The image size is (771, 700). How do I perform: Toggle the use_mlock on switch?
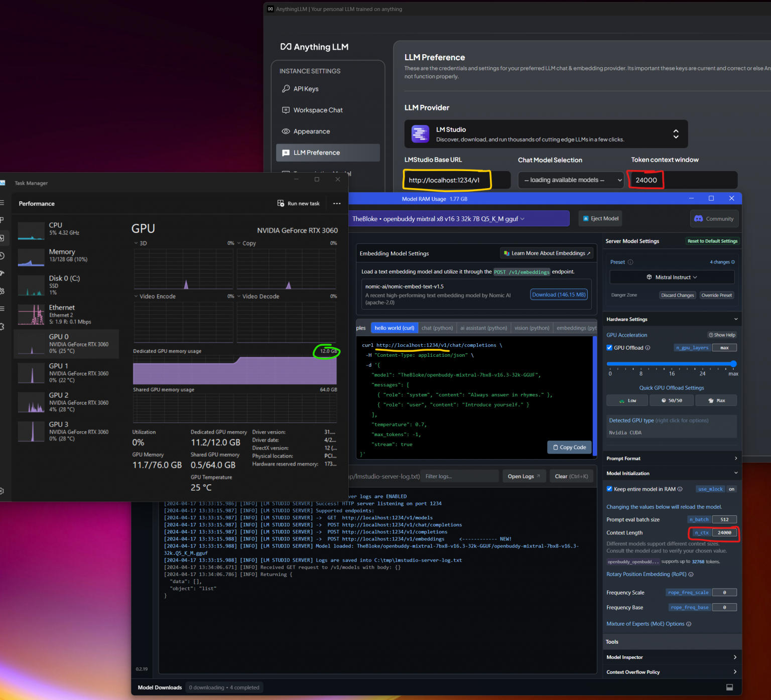coord(731,489)
